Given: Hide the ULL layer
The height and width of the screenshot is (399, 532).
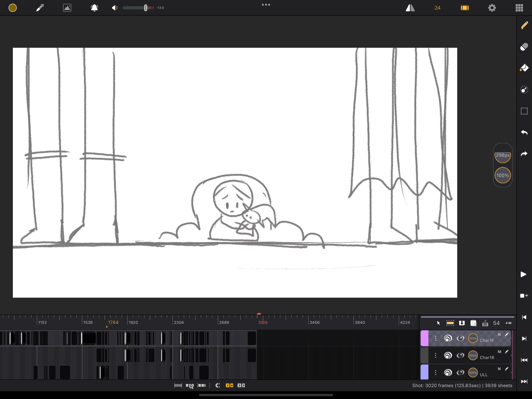Looking at the screenshot, I should click(x=461, y=372).
